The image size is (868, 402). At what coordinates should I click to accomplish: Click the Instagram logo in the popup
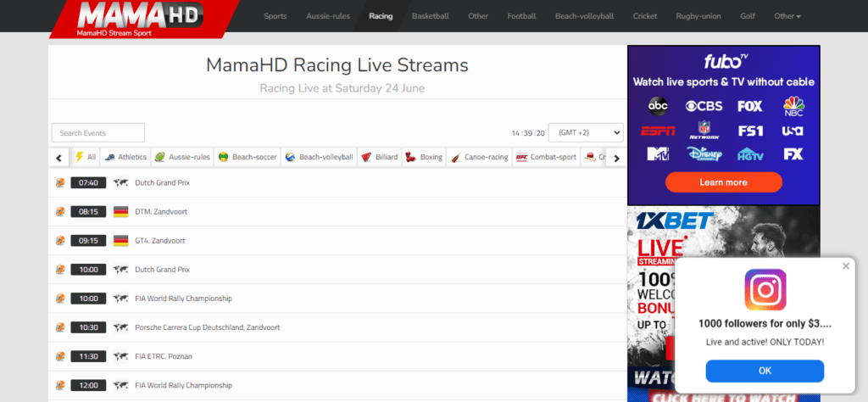(x=765, y=289)
